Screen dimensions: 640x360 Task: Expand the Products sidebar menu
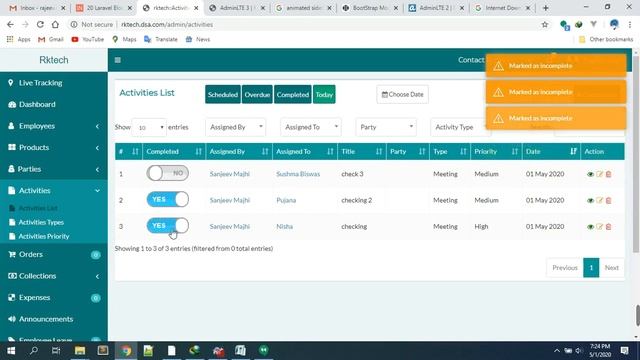(54, 147)
